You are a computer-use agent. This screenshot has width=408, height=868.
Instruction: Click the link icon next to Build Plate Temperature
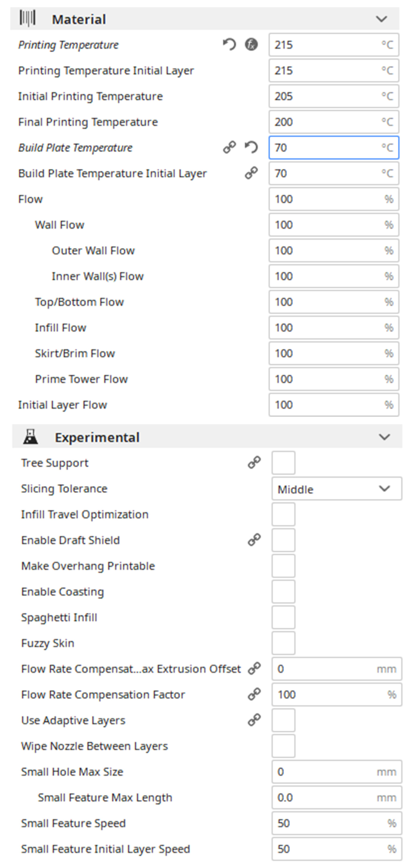(x=229, y=148)
